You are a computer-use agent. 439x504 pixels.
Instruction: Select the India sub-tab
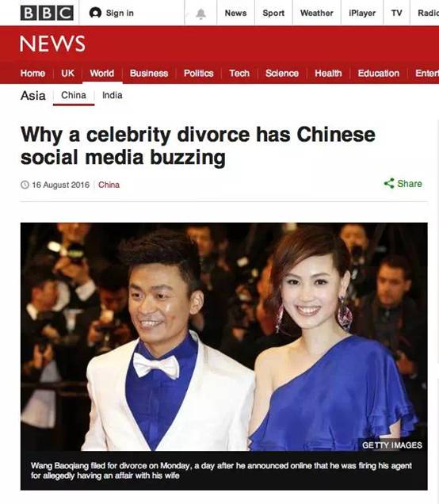click(113, 95)
